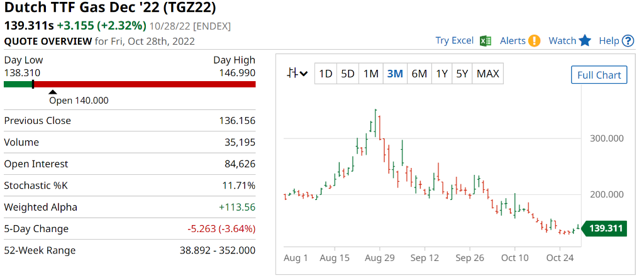Click the green 139.311 price label
The width and height of the screenshot is (644, 278).
coord(605,228)
